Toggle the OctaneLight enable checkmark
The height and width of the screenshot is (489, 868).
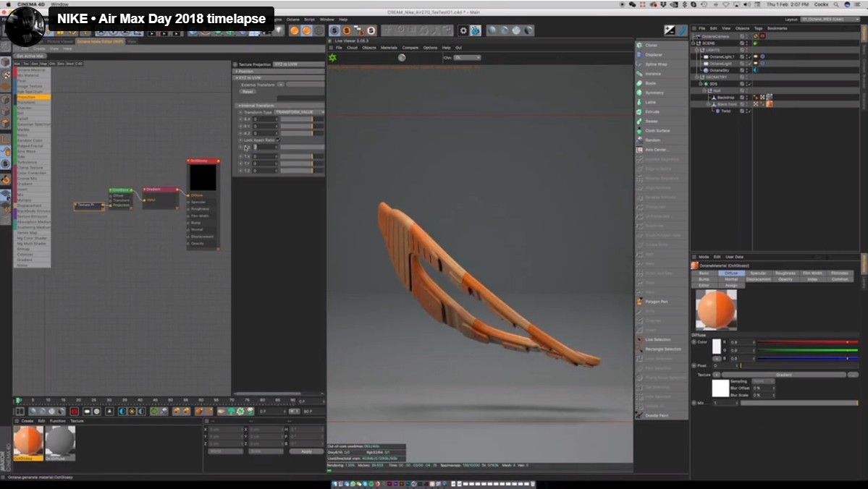click(x=749, y=64)
